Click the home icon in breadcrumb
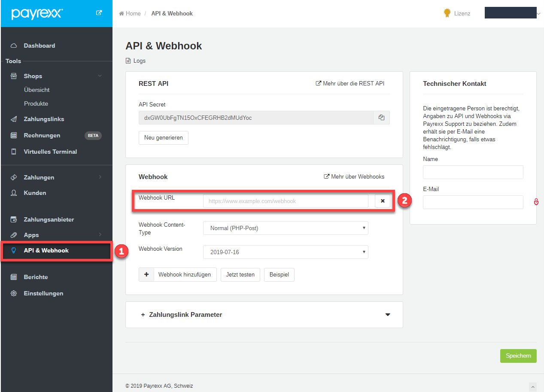Screen dimensions: 544x392 point(122,14)
